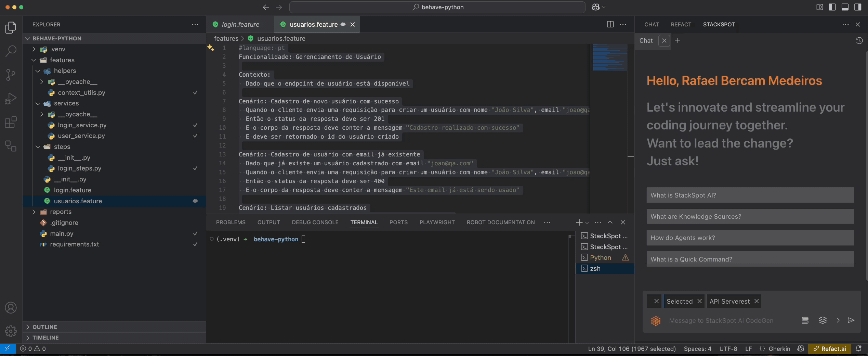Screen dimensions: 868x356
Task: Select the zsh terminal in the list
Action: (605, 269)
